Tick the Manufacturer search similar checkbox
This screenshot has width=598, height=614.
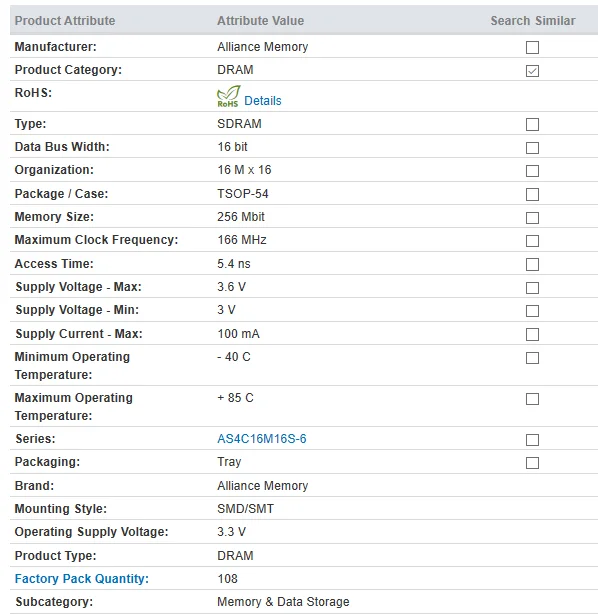[x=532, y=47]
